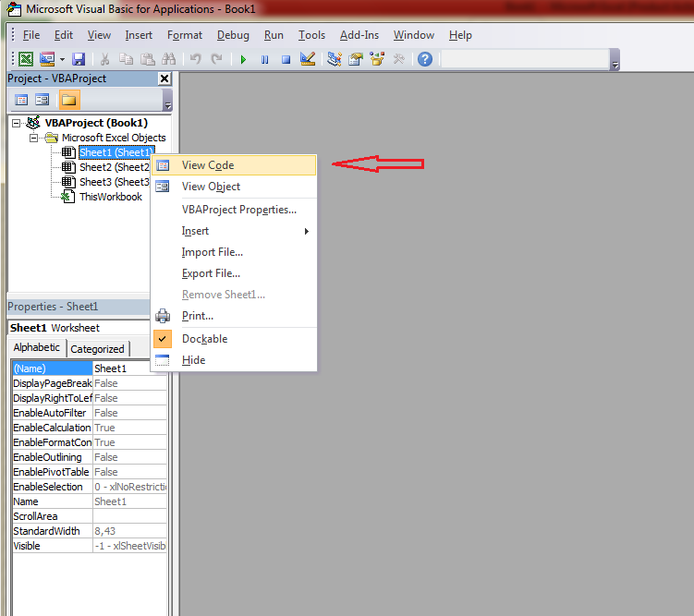The image size is (694, 616).
Task: Switch to Categorized properties tab
Action: 98,349
